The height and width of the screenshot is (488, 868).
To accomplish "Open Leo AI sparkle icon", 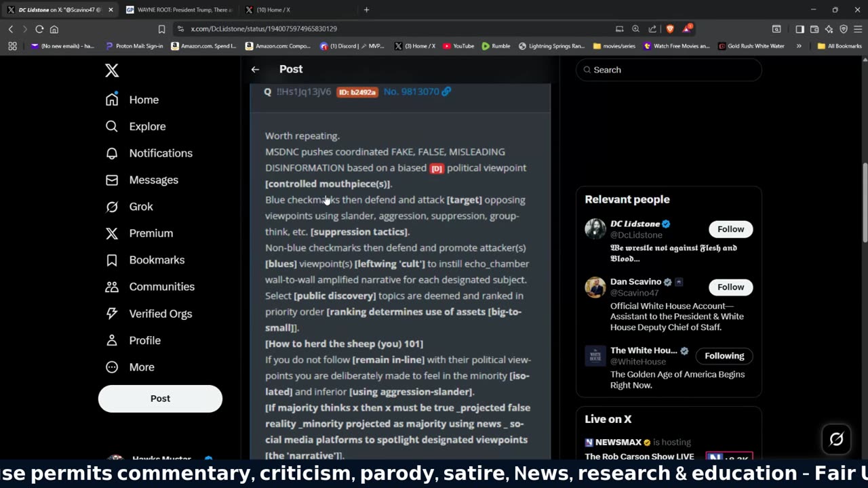I will point(829,29).
